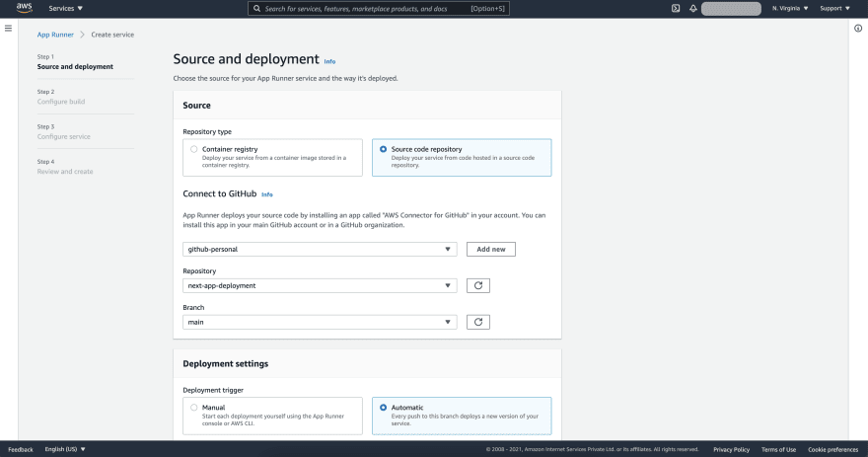This screenshot has height=457, width=868.
Task: Open the N. Virginia region selector
Action: 790,8
